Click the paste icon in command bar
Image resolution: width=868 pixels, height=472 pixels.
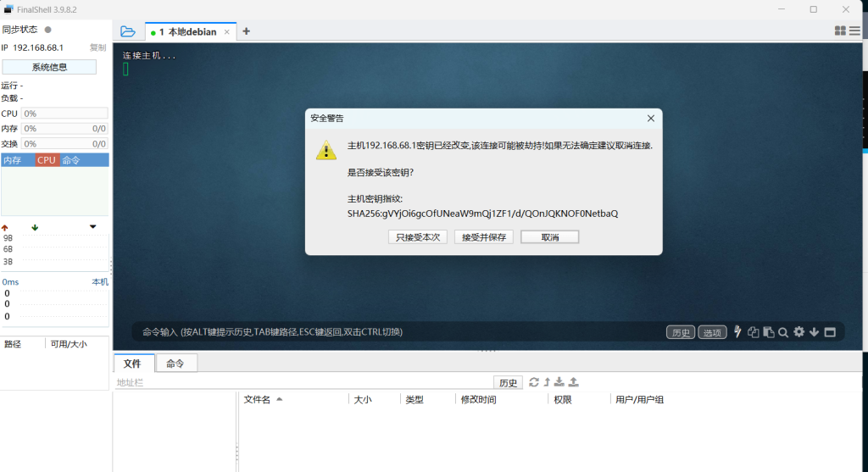coord(768,332)
